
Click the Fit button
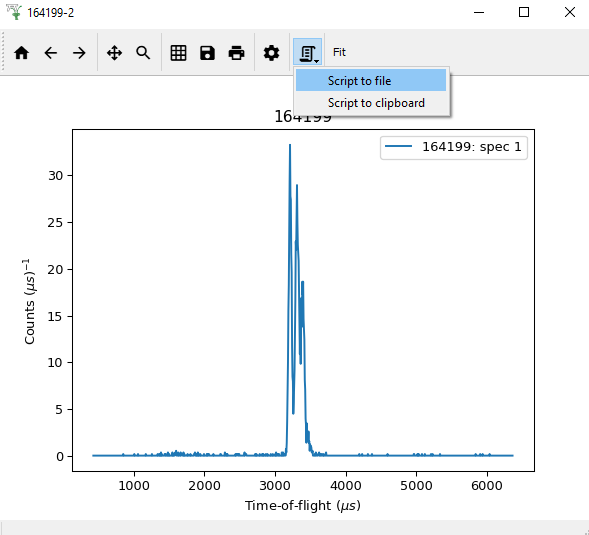[339, 52]
